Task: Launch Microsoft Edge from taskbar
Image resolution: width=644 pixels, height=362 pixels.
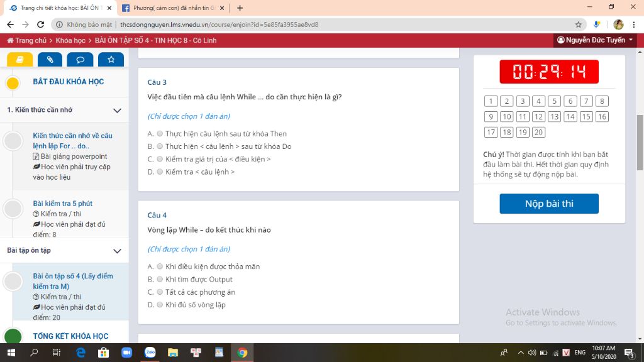Action: [80, 353]
